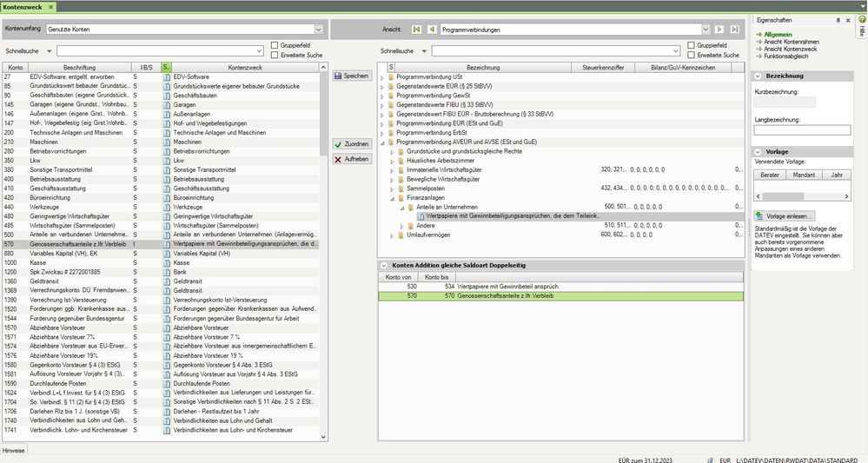Expand the Umlaufvermögen tree node

[392, 235]
